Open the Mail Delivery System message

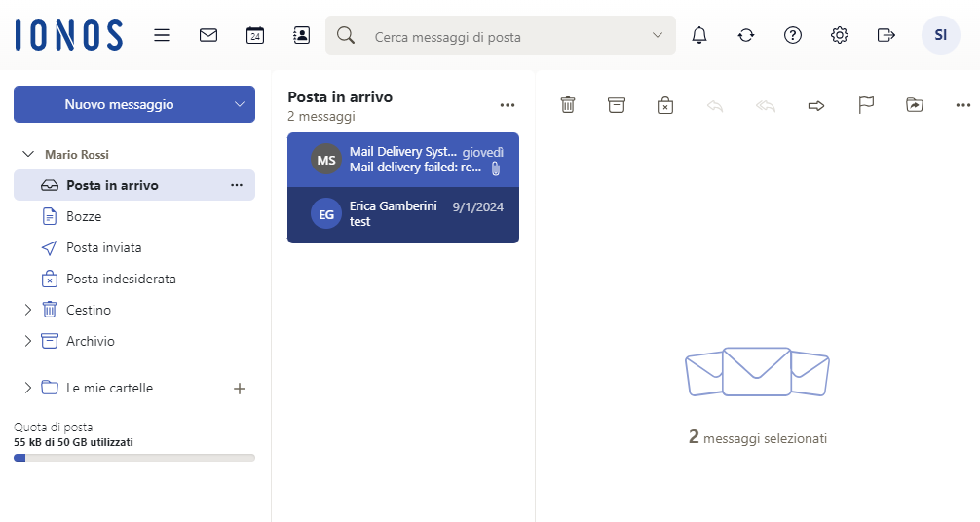pyautogui.click(x=403, y=160)
